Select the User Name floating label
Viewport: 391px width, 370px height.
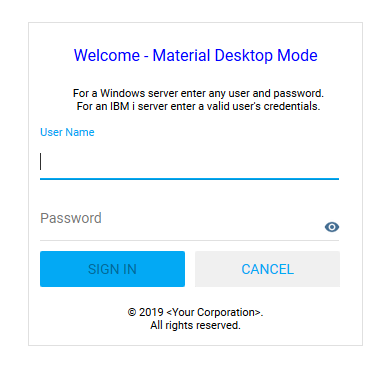[x=67, y=132]
